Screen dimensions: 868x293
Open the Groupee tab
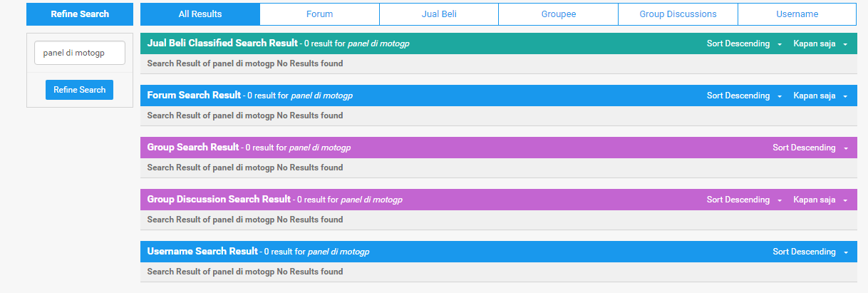pos(558,14)
